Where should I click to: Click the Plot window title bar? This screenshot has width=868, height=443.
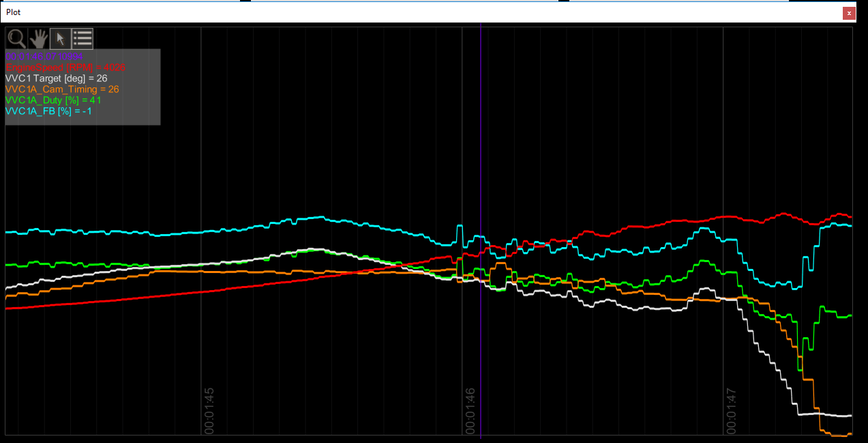point(409,12)
